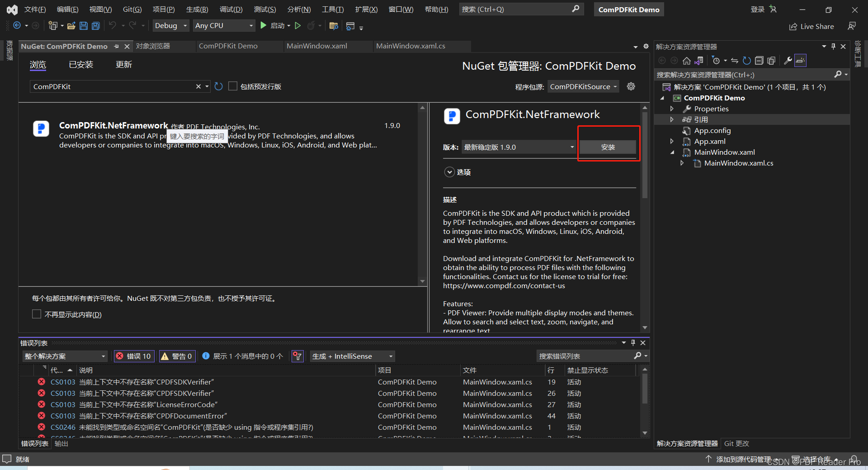This screenshot has height=470, width=868.
Task: Refresh Solution Explorer with circular arrow icon
Action: (747, 61)
